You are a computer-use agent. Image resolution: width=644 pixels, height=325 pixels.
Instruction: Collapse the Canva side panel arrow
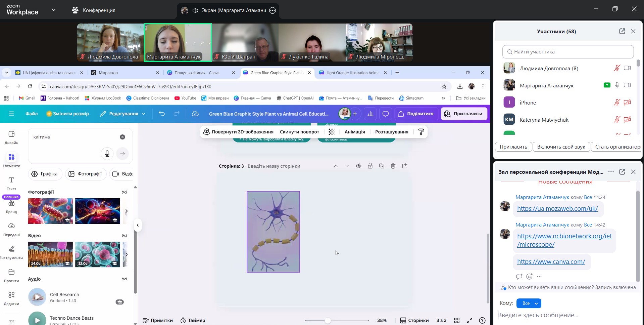click(138, 225)
